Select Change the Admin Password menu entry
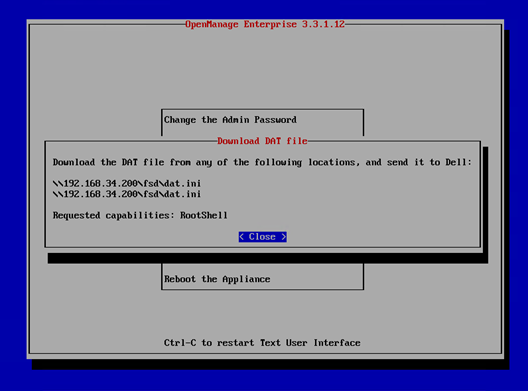The image size is (528, 391). click(x=230, y=120)
